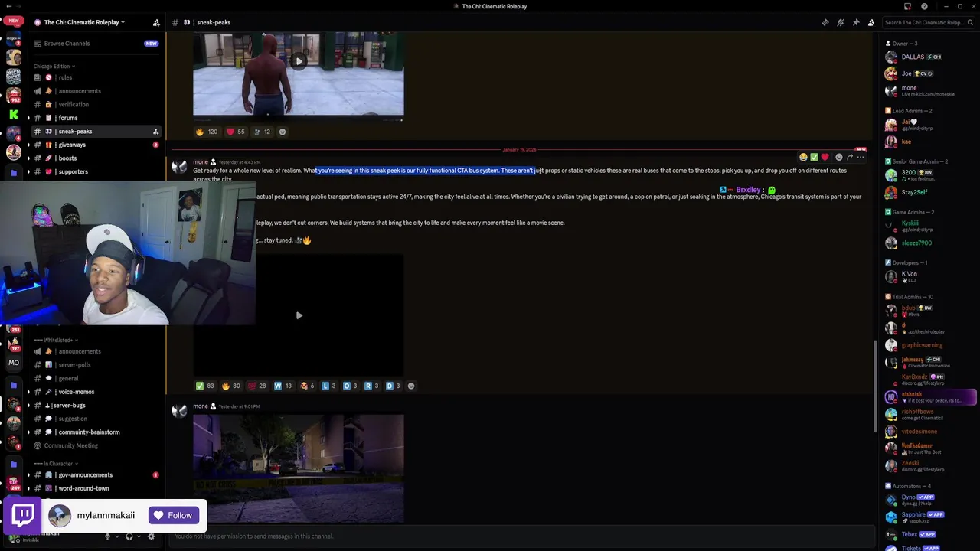Viewport: 980px width, 551px height.
Task: Click create invite icon on sneak-peaks channel
Action: pos(155,132)
